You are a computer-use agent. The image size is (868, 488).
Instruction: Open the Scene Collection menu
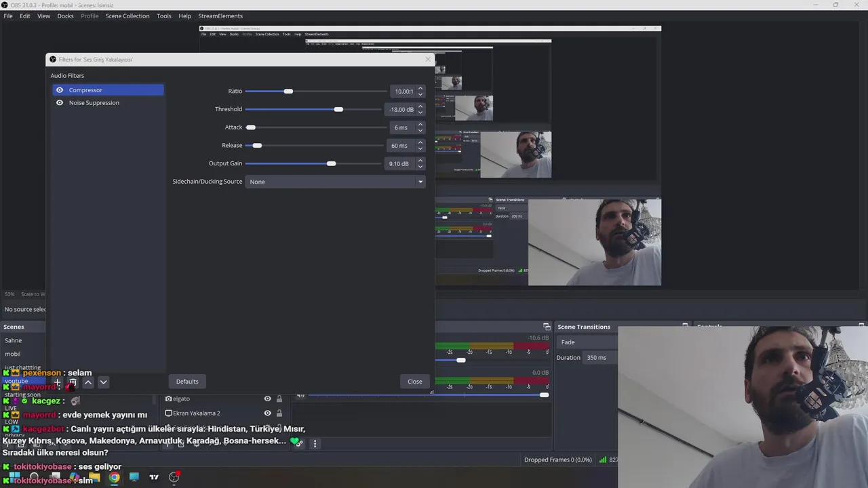[127, 16]
